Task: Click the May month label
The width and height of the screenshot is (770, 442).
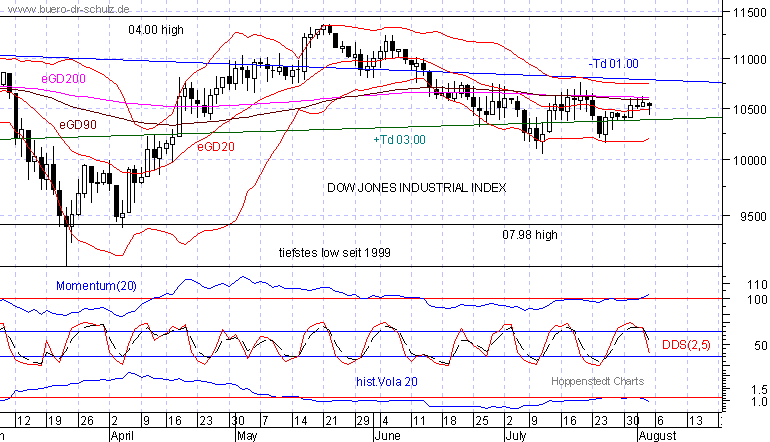Action: tap(247, 436)
